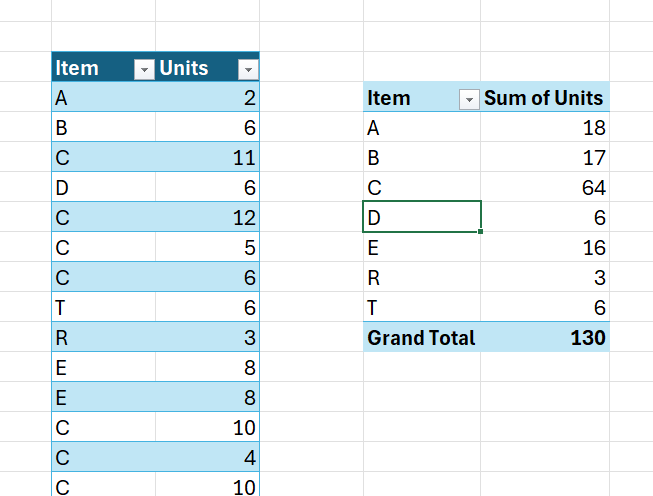Select source table Item cell D

click(103, 187)
